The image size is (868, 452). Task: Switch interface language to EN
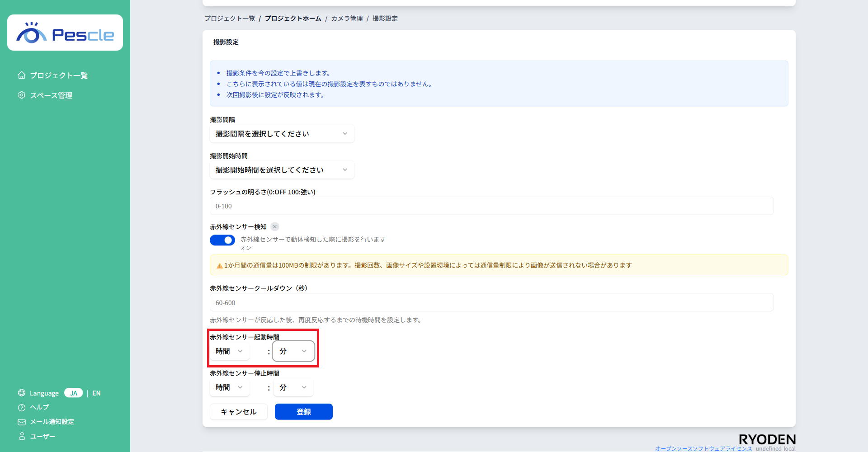[96, 393]
